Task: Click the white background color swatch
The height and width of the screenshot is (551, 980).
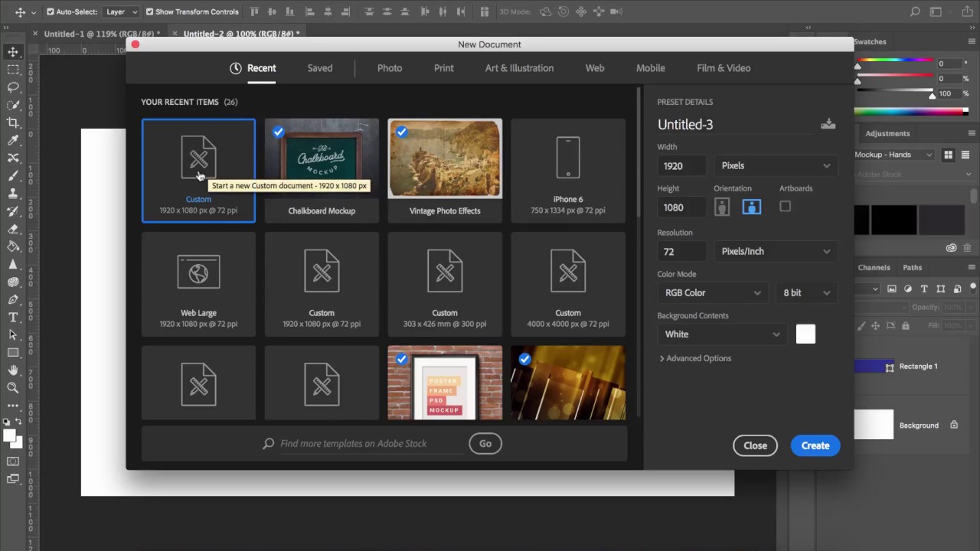Action: pyautogui.click(x=805, y=334)
